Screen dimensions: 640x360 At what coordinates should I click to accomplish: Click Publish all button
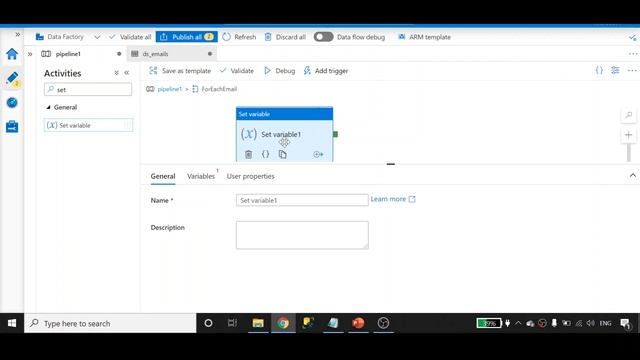click(187, 37)
